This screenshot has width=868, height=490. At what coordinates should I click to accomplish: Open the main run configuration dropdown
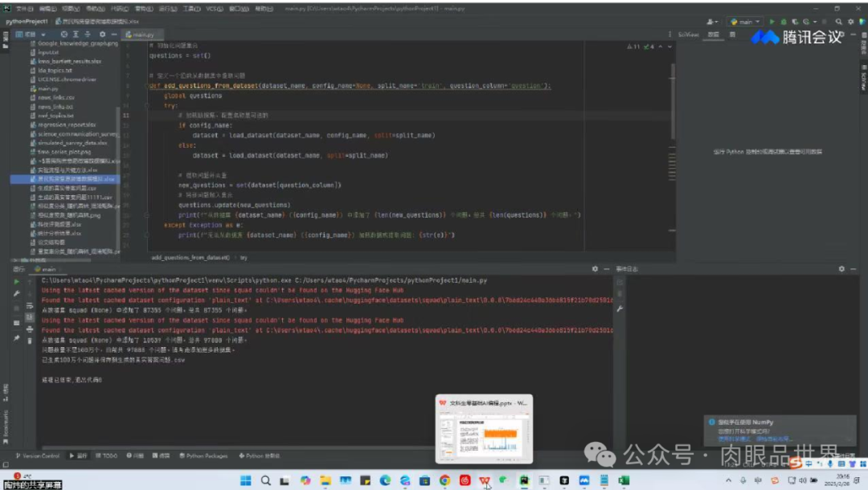coord(745,22)
